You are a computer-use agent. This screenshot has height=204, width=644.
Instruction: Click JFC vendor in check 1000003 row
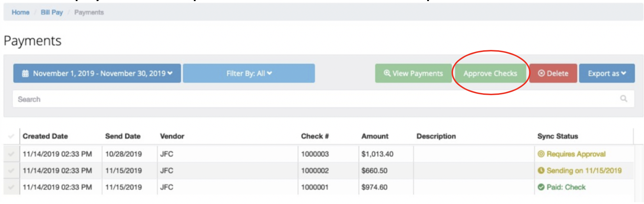[167, 154]
